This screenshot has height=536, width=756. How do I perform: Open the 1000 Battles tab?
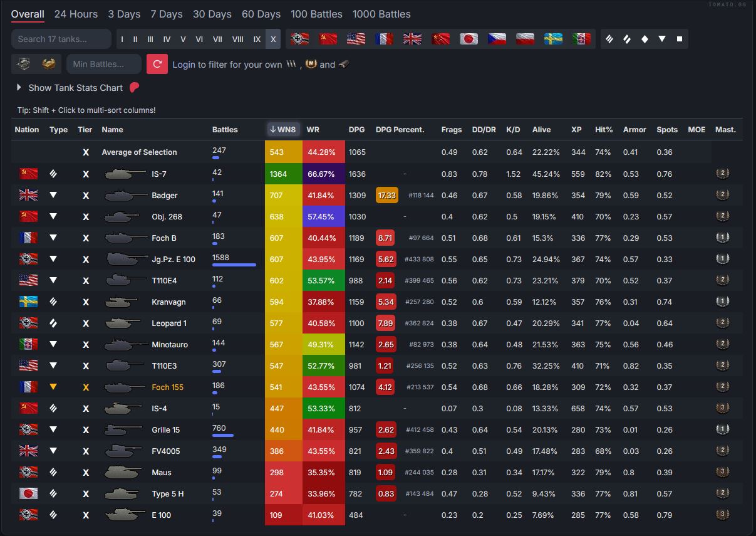pyautogui.click(x=381, y=14)
